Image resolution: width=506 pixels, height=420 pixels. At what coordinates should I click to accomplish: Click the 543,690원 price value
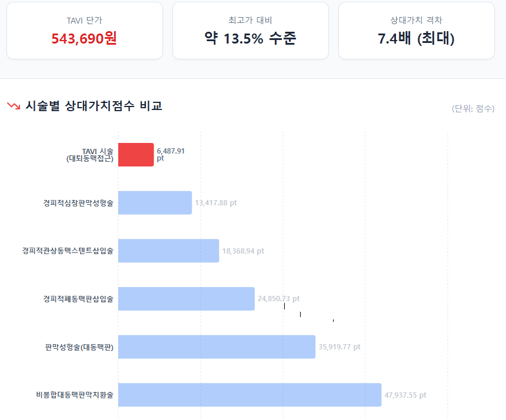coord(84,39)
